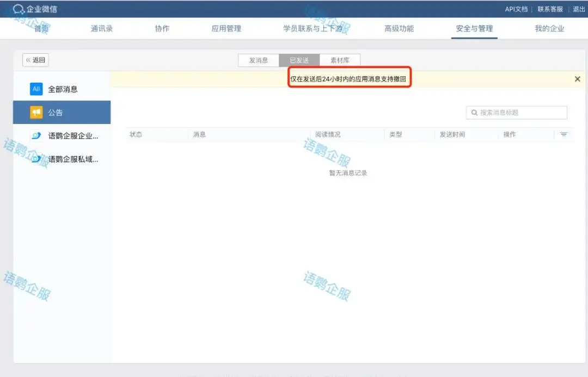The width and height of the screenshot is (588, 377).
Task: Select the 全部消息 All icon
Action: (x=36, y=89)
